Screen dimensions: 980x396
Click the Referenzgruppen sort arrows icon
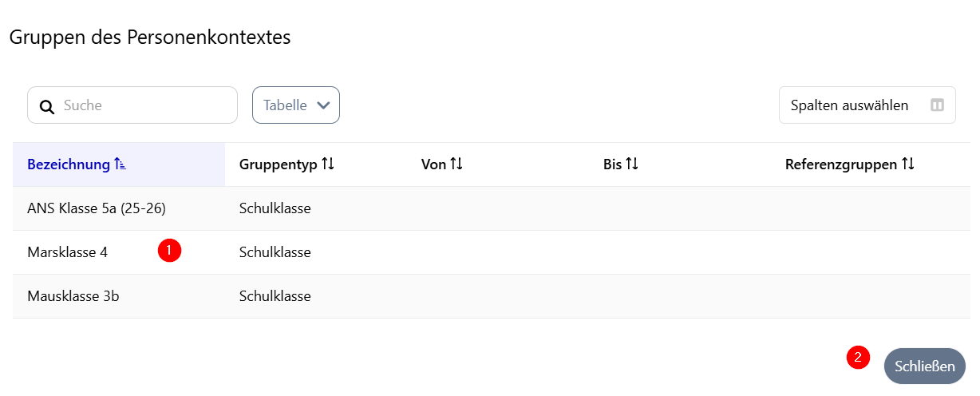point(908,164)
